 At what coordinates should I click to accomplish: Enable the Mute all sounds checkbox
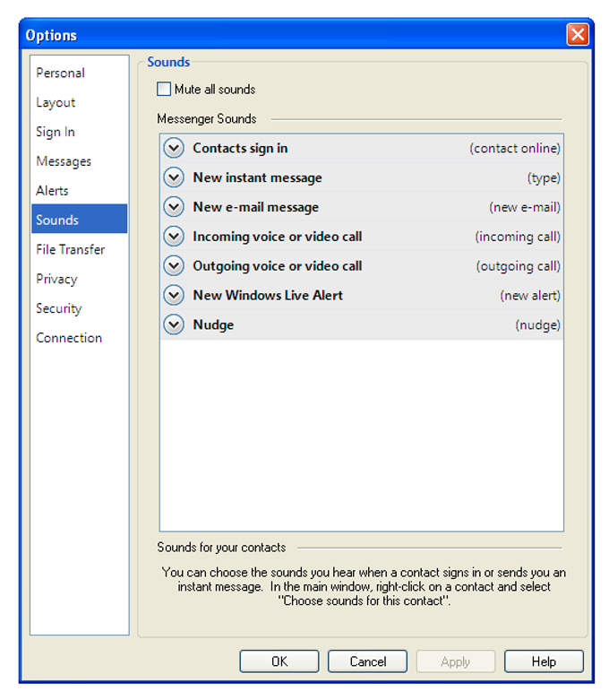point(164,89)
